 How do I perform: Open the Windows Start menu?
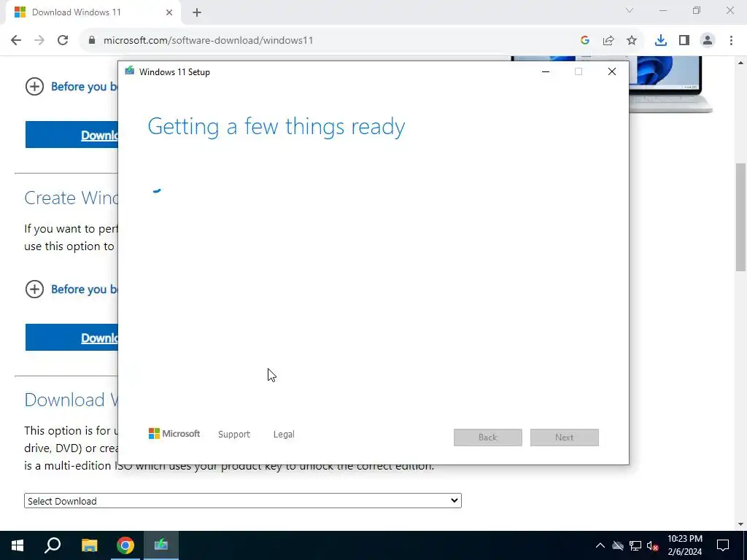[x=18, y=545]
